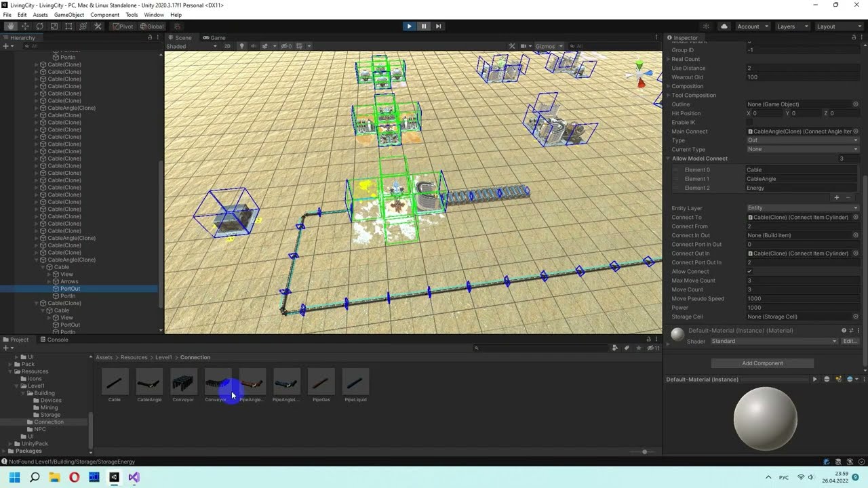
Task: Select the Rect transform tool
Action: (68, 26)
